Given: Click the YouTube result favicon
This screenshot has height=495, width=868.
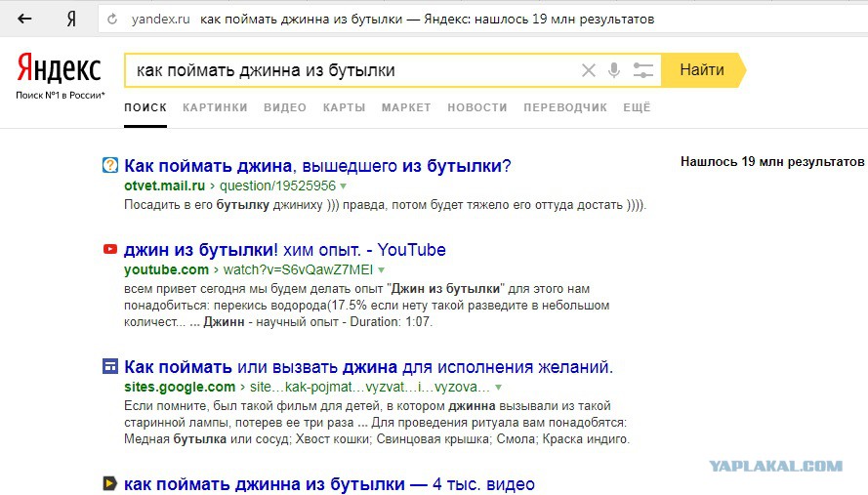Looking at the screenshot, I should (x=110, y=249).
